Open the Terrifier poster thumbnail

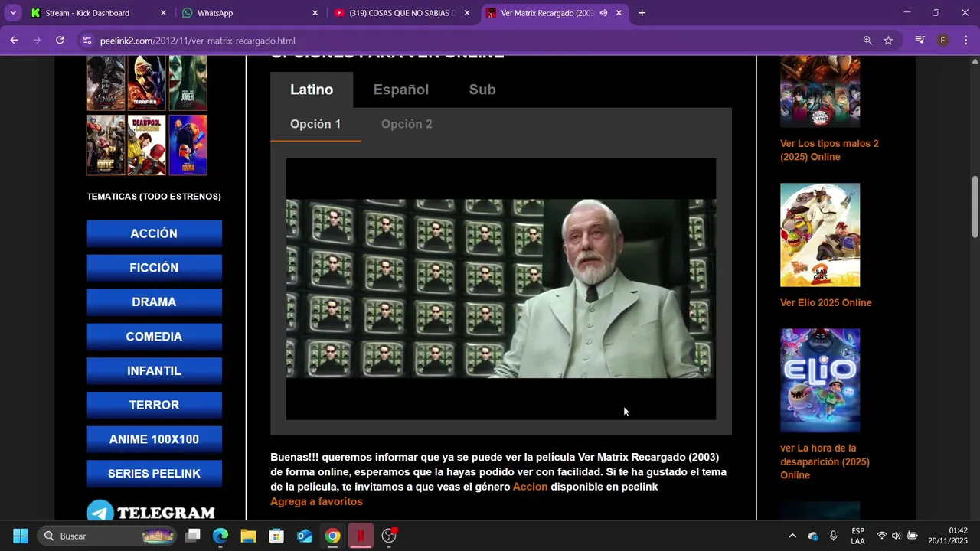[146, 83]
